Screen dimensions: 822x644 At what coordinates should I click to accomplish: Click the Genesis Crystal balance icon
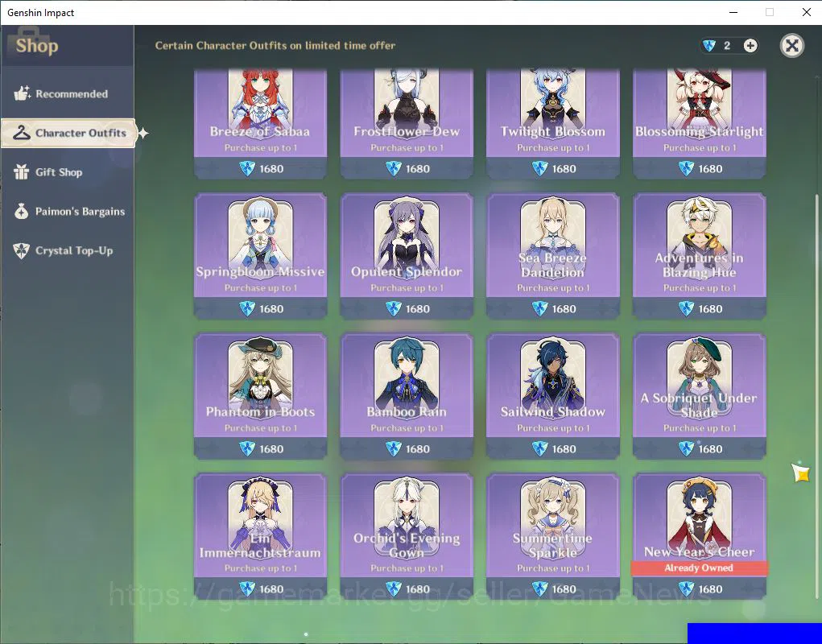[708, 46]
